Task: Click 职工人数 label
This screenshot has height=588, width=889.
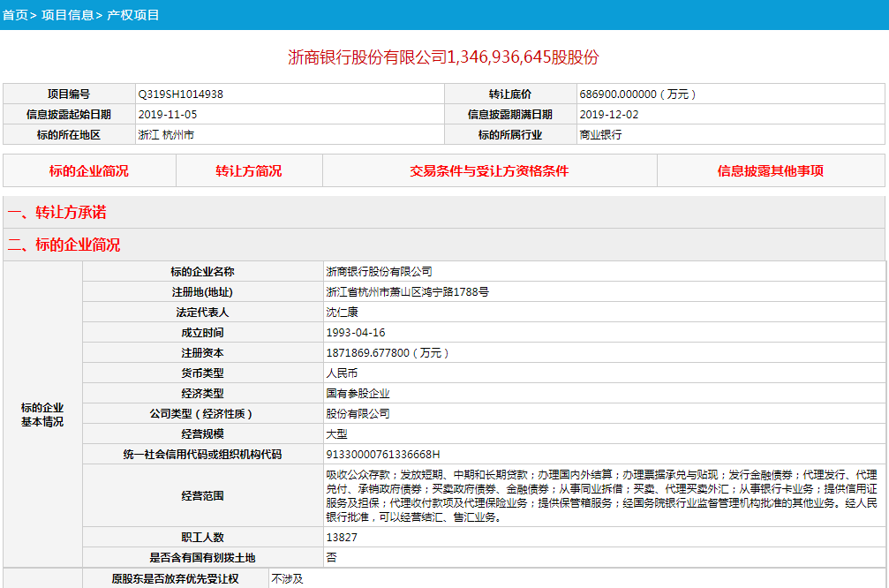Action: coord(202,537)
